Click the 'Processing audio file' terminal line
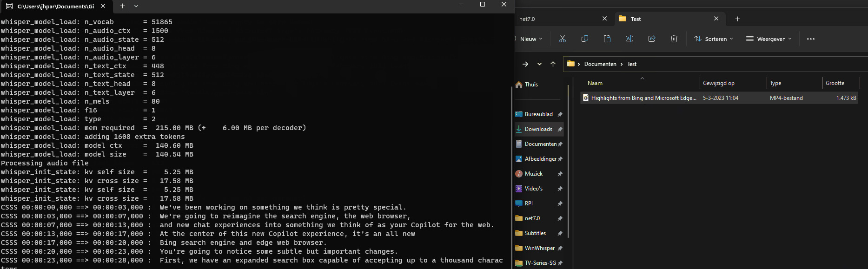 [x=45, y=163]
